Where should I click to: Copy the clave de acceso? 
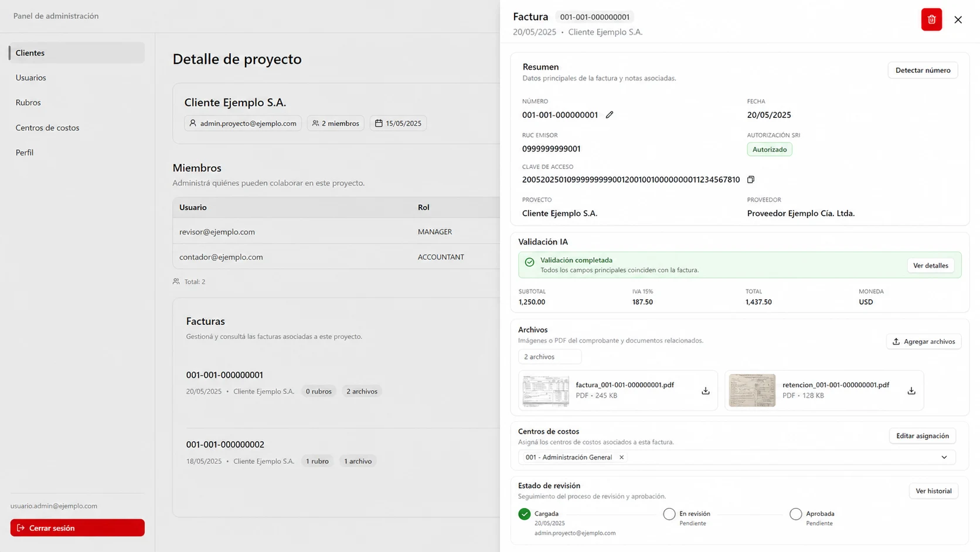coord(751,180)
